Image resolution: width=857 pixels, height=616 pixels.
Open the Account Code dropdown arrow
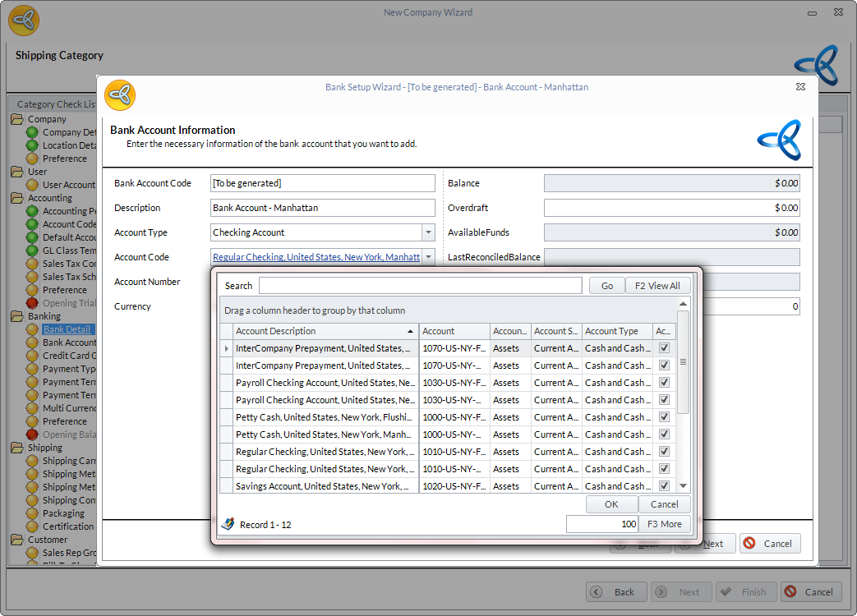pos(428,257)
